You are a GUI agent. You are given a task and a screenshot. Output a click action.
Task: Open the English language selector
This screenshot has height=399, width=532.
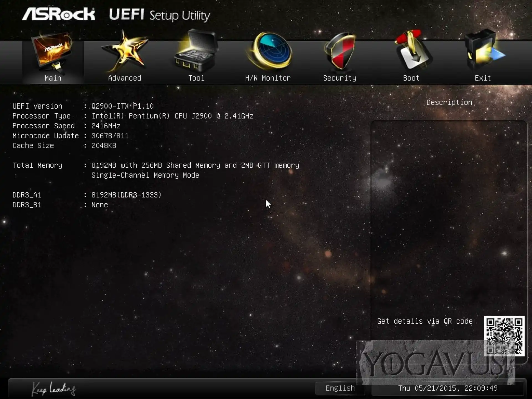point(340,388)
